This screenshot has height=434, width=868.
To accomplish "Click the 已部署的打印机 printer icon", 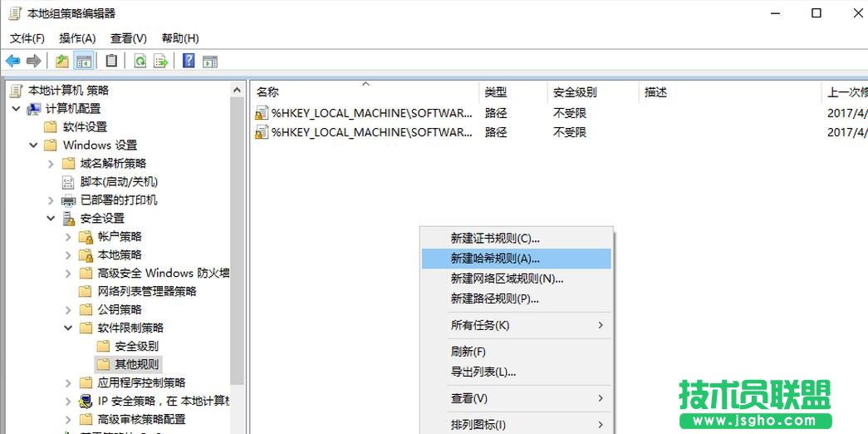I will click(69, 200).
